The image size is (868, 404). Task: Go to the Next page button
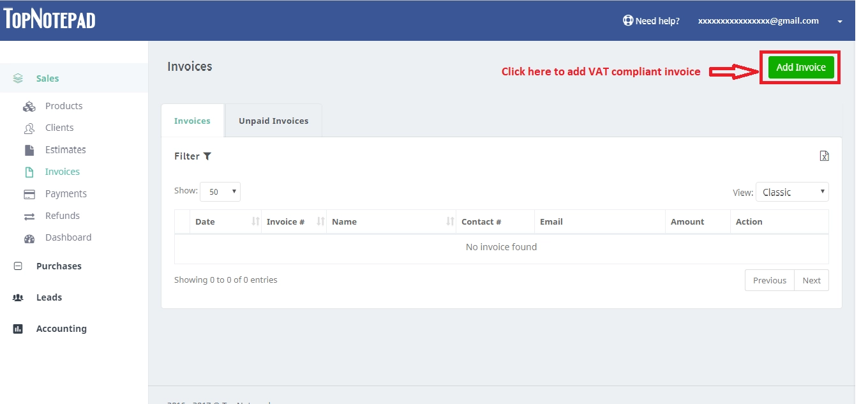pos(812,280)
